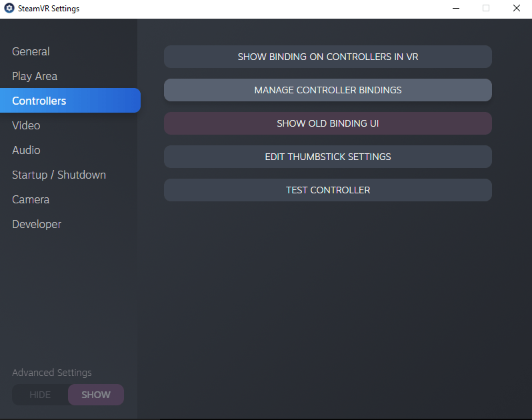The height and width of the screenshot is (420, 532).
Task: Go to Video settings
Action: pos(26,125)
